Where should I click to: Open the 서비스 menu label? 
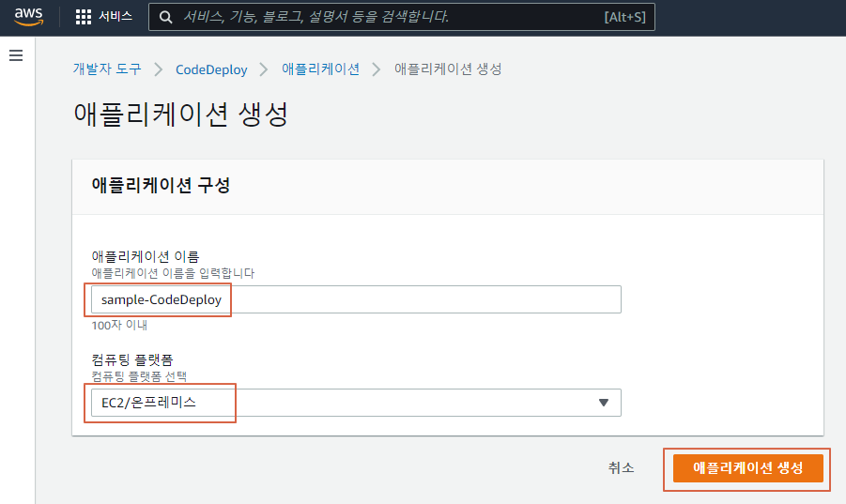point(115,17)
